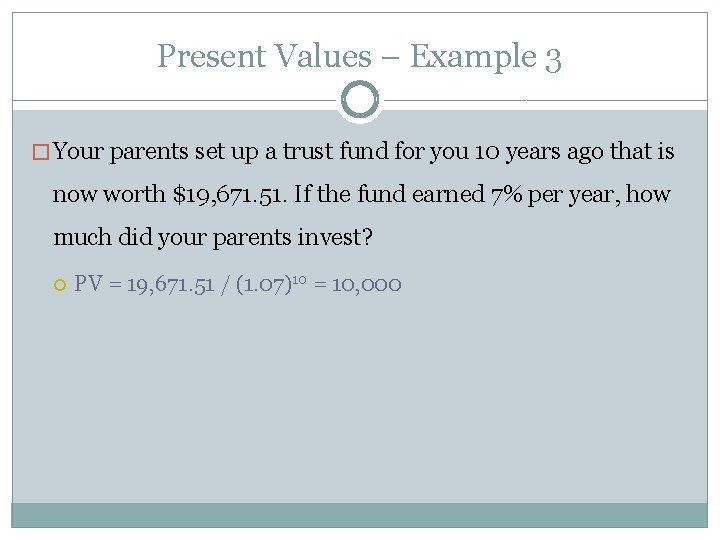Click the decorative circle ring below the title
Screen dimensions: 720x540
point(359,100)
